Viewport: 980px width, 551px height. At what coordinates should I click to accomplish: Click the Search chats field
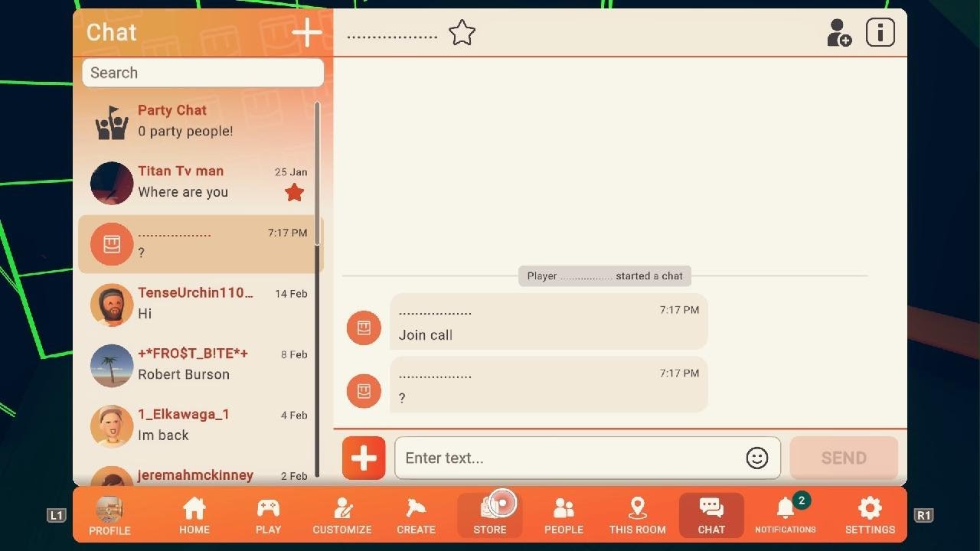tap(203, 73)
